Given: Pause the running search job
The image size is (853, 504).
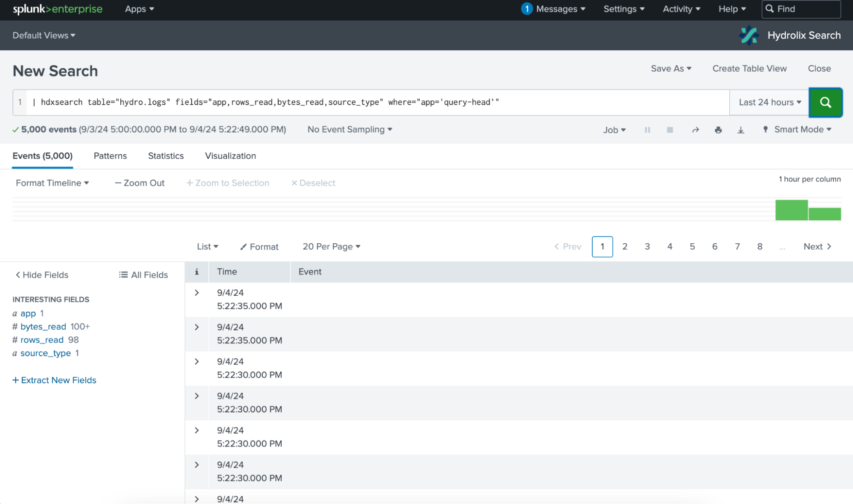Looking at the screenshot, I should point(647,130).
